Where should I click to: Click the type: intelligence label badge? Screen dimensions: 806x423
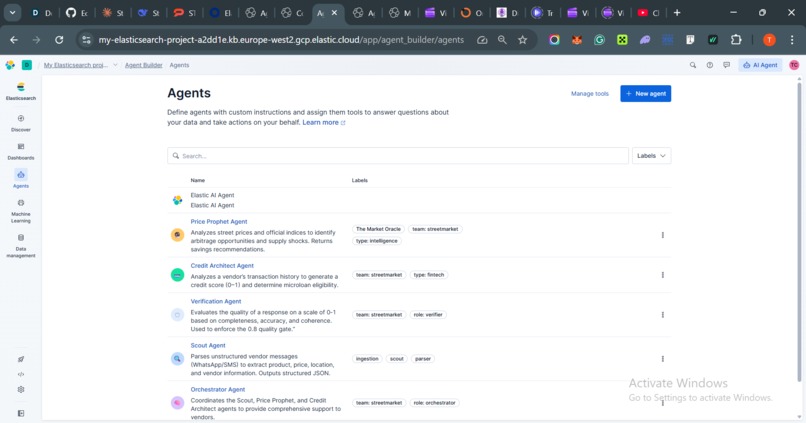(377, 241)
